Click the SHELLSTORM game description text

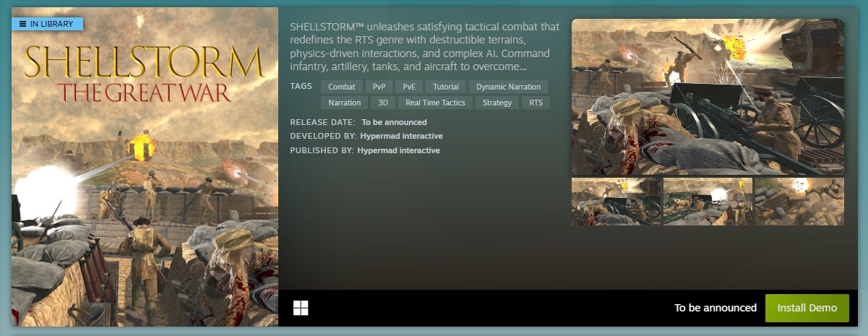[x=425, y=47]
